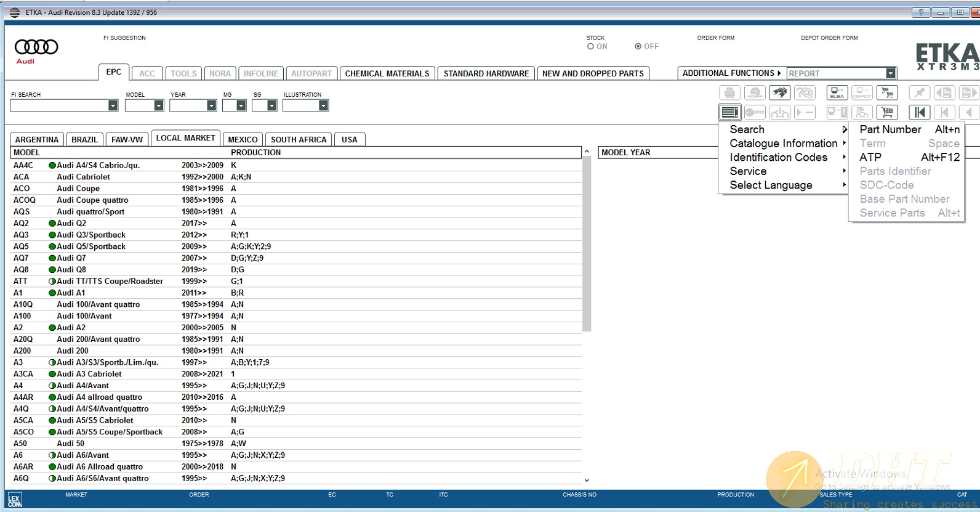Screen dimensions: 980x512
Task: Open Select Language submenu
Action: pos(786,185)
